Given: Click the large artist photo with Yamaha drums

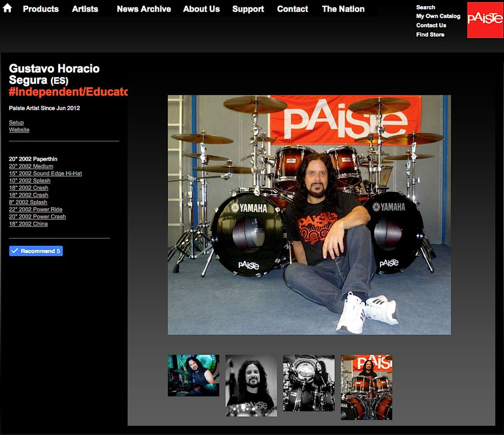Looking at the screenshot, I should (309, 215).
